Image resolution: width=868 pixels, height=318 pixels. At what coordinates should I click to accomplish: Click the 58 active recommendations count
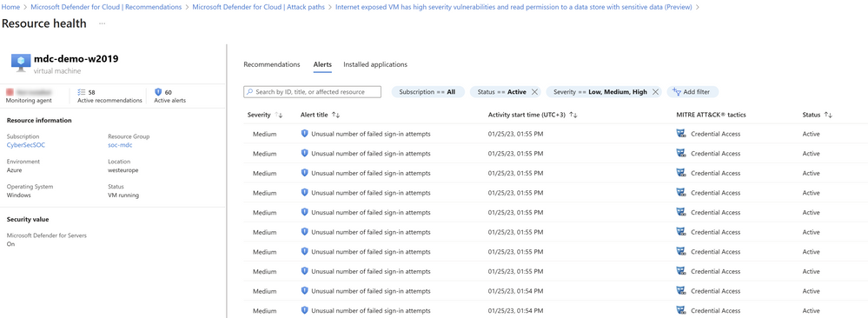(x=92, y=92)
